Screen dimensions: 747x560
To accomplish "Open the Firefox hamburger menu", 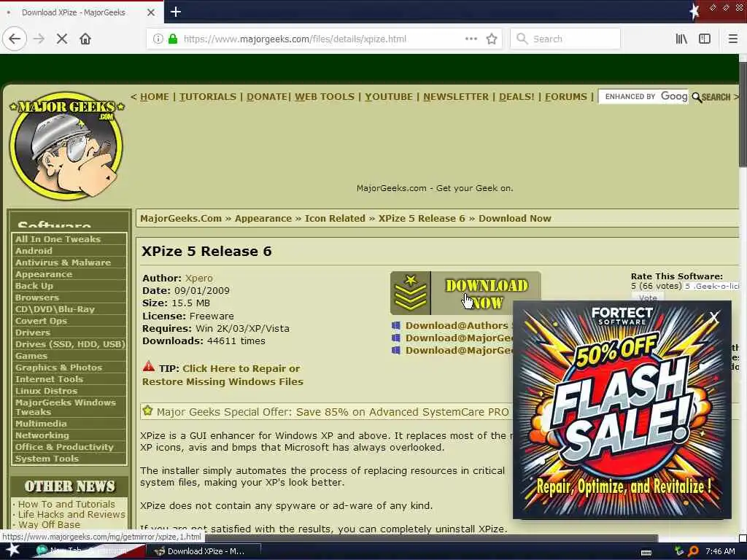I will (x=732, y=39).
